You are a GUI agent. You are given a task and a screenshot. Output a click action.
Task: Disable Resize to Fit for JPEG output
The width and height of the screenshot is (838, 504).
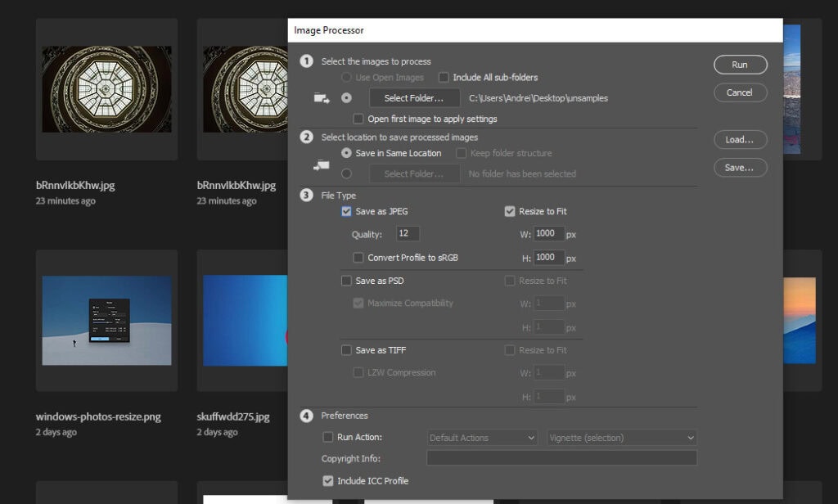point(509,211)
